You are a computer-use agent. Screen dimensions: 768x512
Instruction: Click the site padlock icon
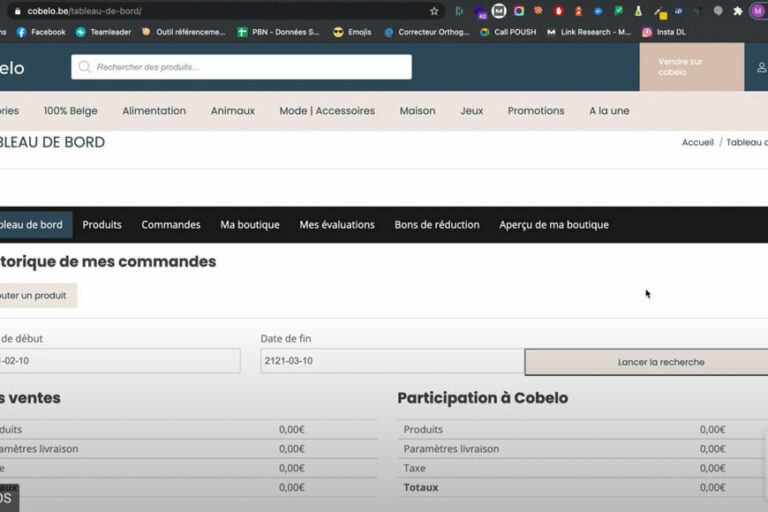(17, 11)
